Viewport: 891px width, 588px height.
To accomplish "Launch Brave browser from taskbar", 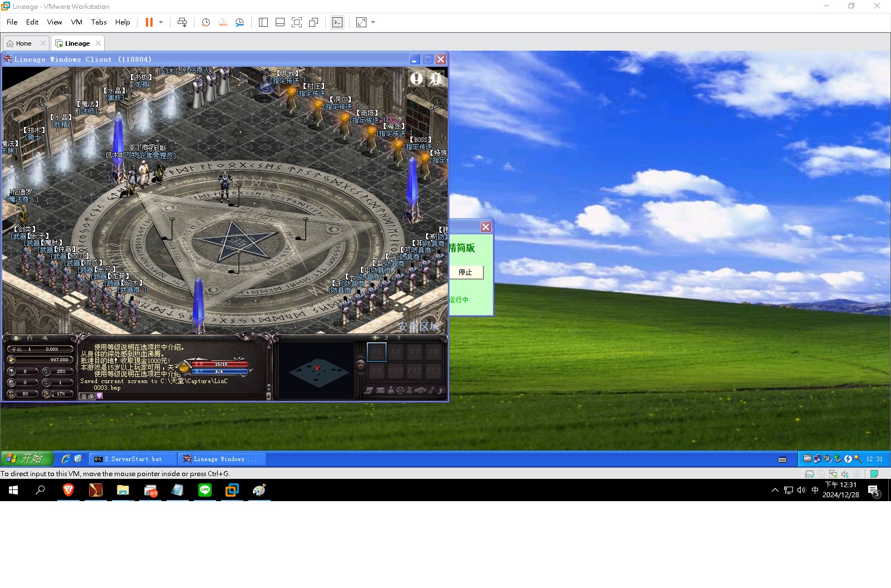I will [x=68, y=490].
